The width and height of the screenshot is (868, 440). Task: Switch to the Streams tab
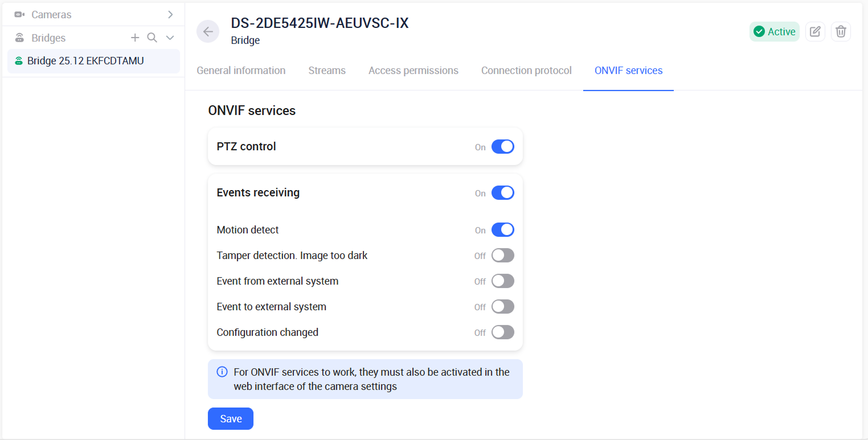click(x=327, y=71)
